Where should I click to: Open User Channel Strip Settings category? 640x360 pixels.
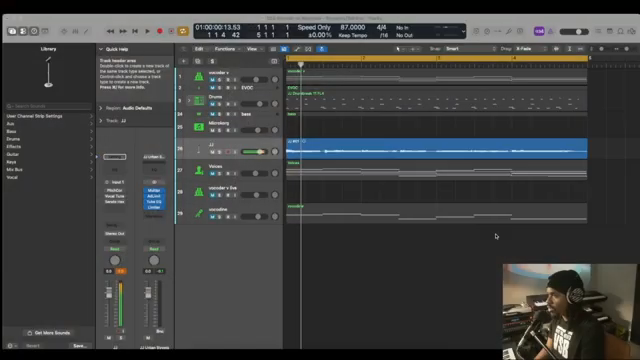[x=49, y=116]
